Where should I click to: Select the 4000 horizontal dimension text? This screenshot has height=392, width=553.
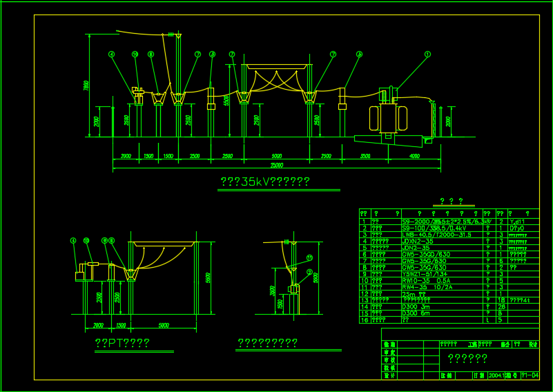pyautogui.click(x=415, y=156)
